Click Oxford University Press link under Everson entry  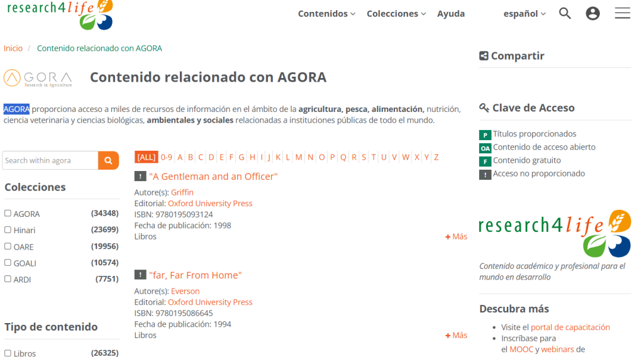click(x=210, y=302)
